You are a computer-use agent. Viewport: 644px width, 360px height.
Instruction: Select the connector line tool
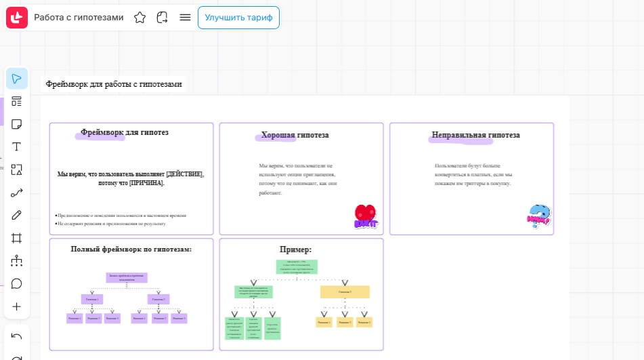pos(17,193)
